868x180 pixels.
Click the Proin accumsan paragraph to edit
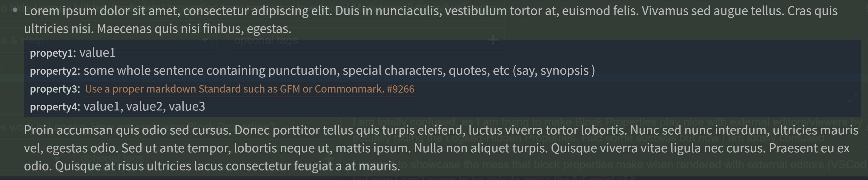441,148
